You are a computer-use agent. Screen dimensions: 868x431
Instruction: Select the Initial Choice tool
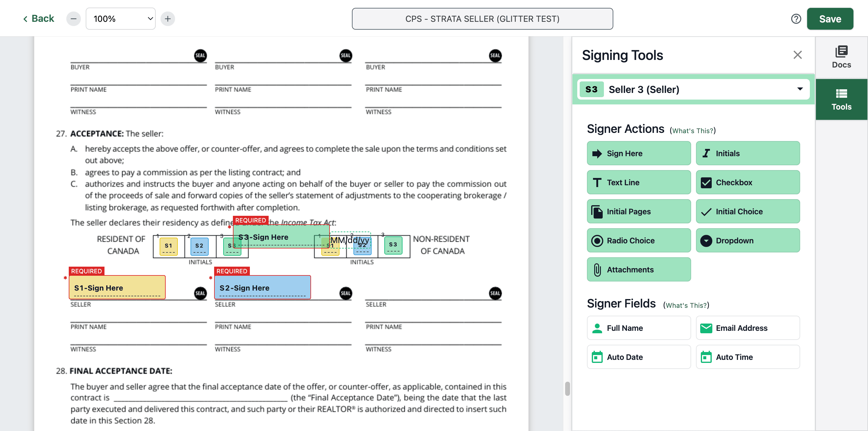748,212
